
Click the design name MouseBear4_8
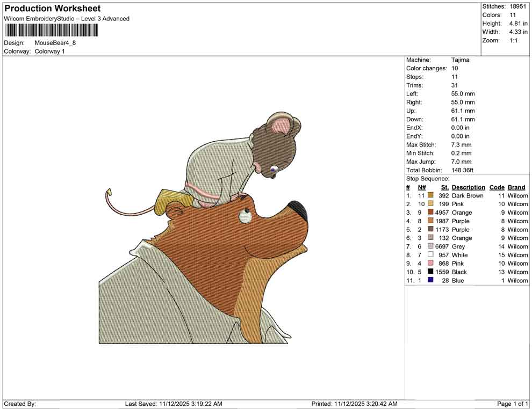[56, 43]
